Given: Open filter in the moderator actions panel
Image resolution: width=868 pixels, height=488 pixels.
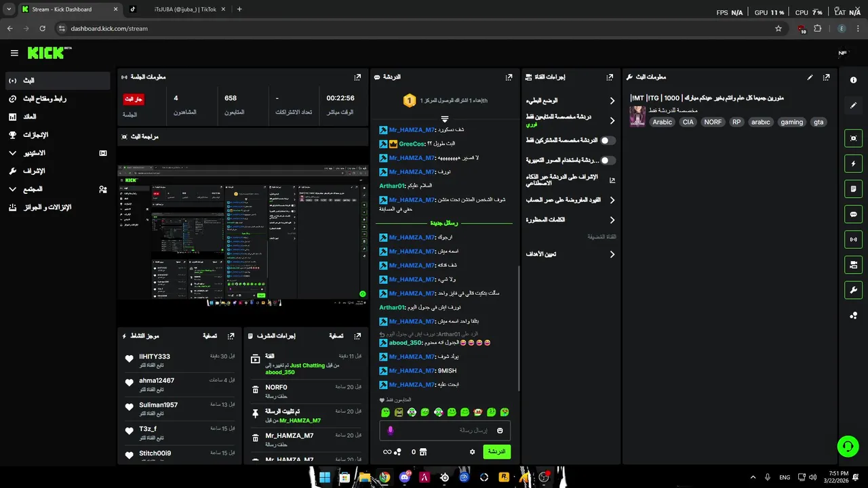Looking at the screenshot, I should [x=336, y=335].
